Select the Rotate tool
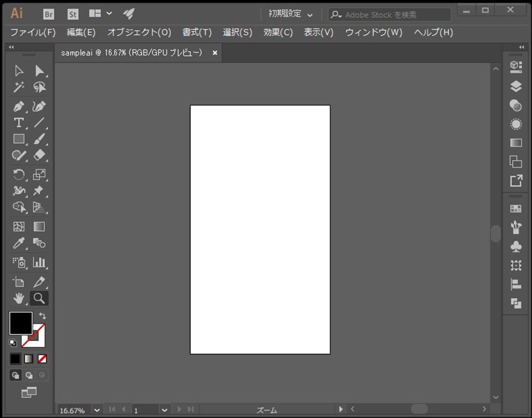Image resolution: width=532 pixels, height=418 pixels. [19, 175]
